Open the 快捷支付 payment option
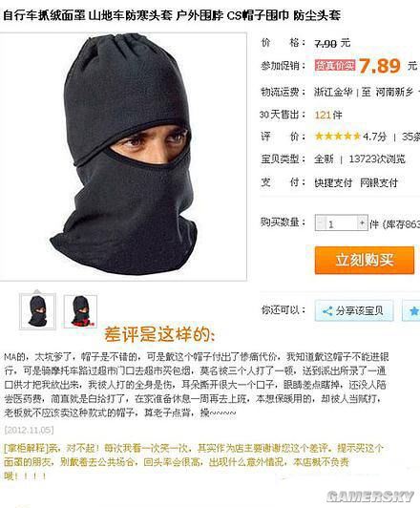 [x=333, y=182]
